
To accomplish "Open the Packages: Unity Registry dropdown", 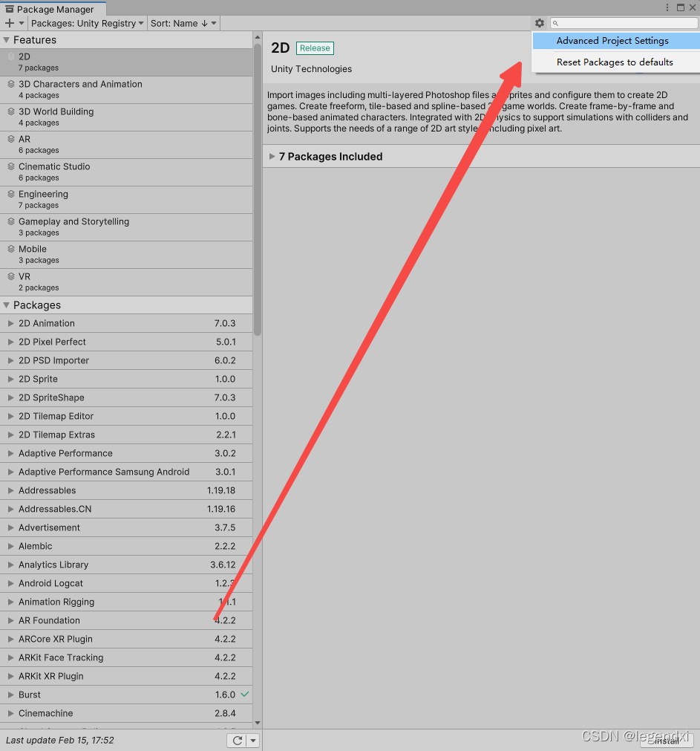I will pos(87,23).
